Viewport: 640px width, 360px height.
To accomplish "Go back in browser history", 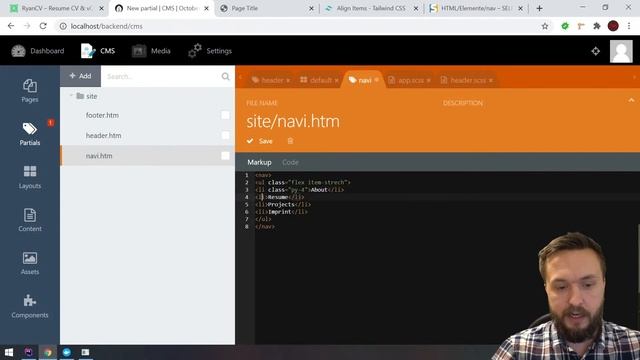I will (x=11, y=26).
